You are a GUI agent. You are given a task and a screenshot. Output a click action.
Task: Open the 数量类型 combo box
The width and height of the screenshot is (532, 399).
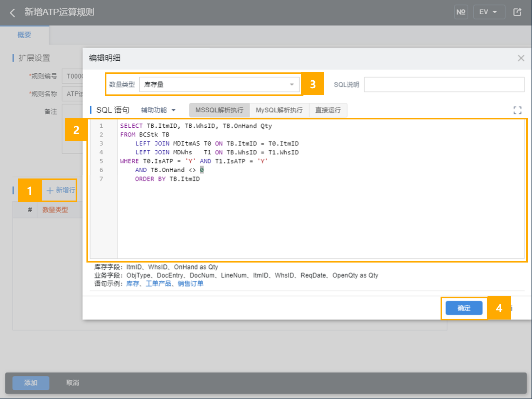pos(219,84)
